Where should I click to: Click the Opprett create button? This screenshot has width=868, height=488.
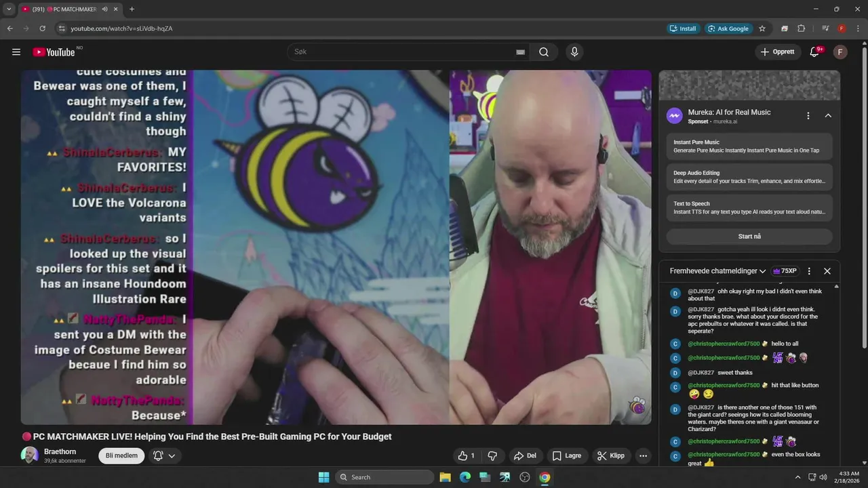tap(777, 52)
